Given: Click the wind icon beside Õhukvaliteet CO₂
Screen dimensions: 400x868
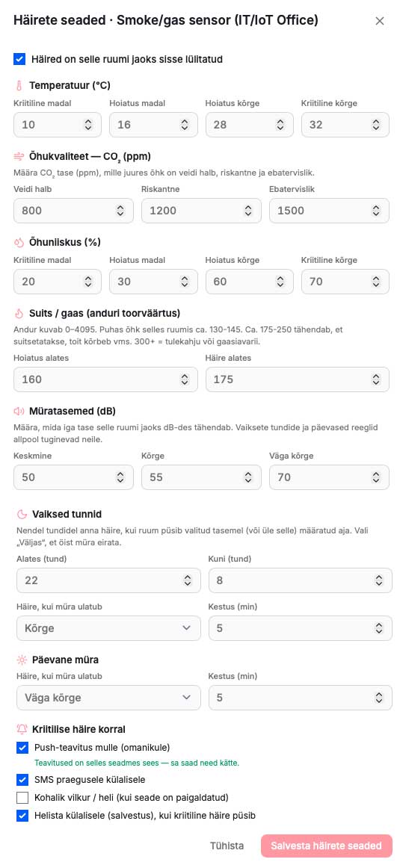Looking at the screenshot, I should (x=19, y=156).
